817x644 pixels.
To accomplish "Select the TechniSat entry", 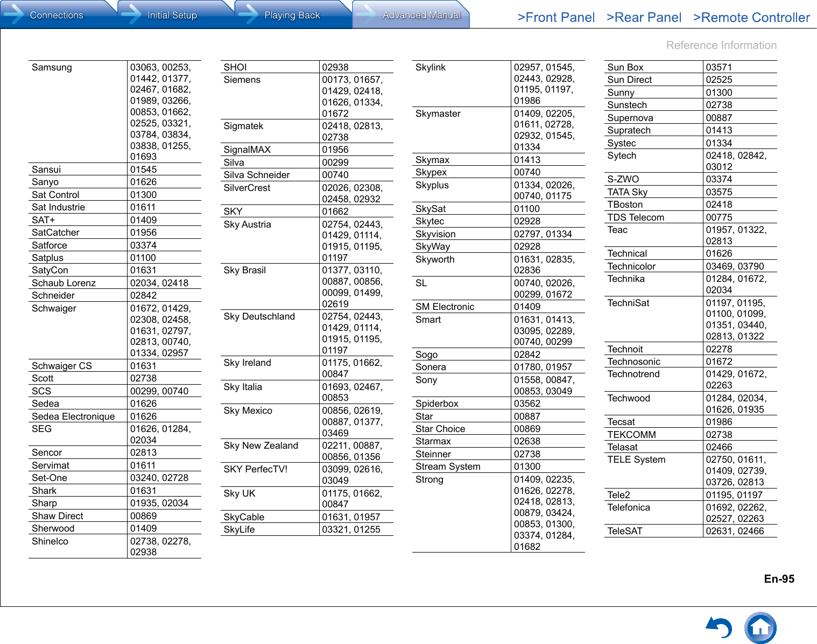I will click(629, 303).
